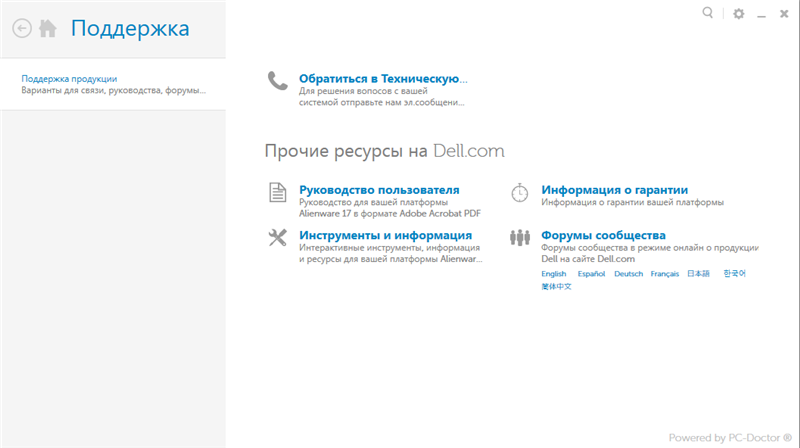This screenshot has height=448, width=800.
Task: Open the Français forum link
Action: click(x=665, y=274)
